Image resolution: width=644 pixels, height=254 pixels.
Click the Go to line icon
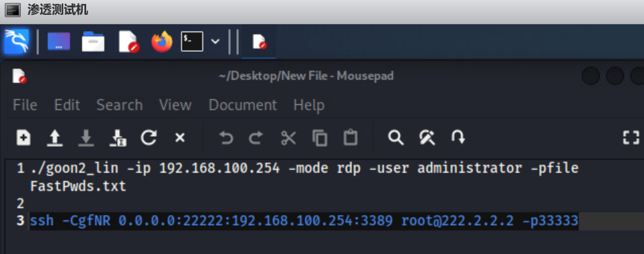(x=458, y=137)
